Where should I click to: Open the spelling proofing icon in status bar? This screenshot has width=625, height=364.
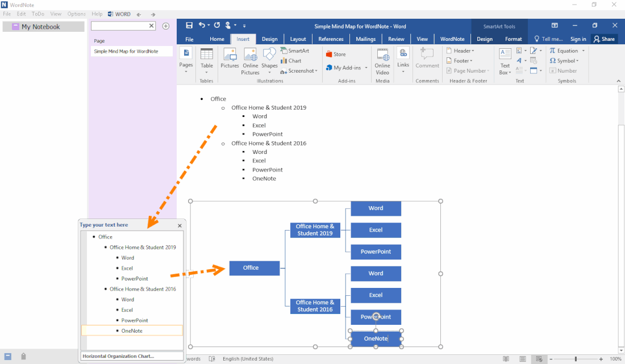(x=212, y=359)
